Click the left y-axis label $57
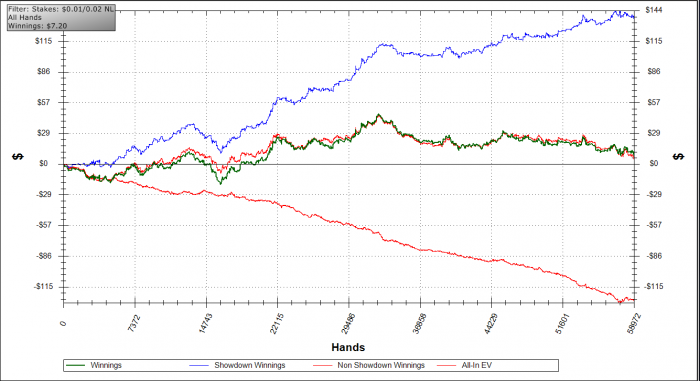 [43, 102]
